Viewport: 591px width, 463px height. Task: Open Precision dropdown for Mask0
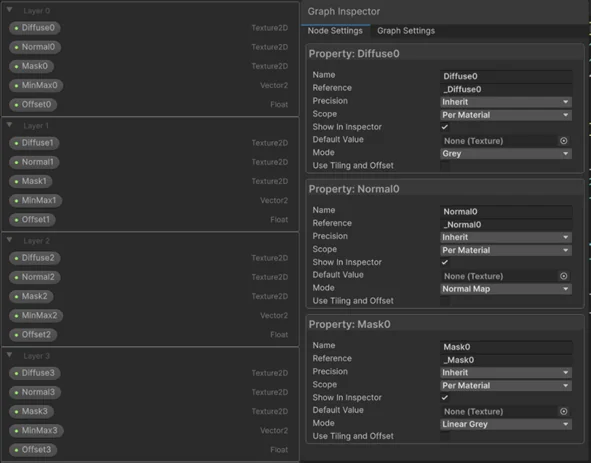click(506, 373)
